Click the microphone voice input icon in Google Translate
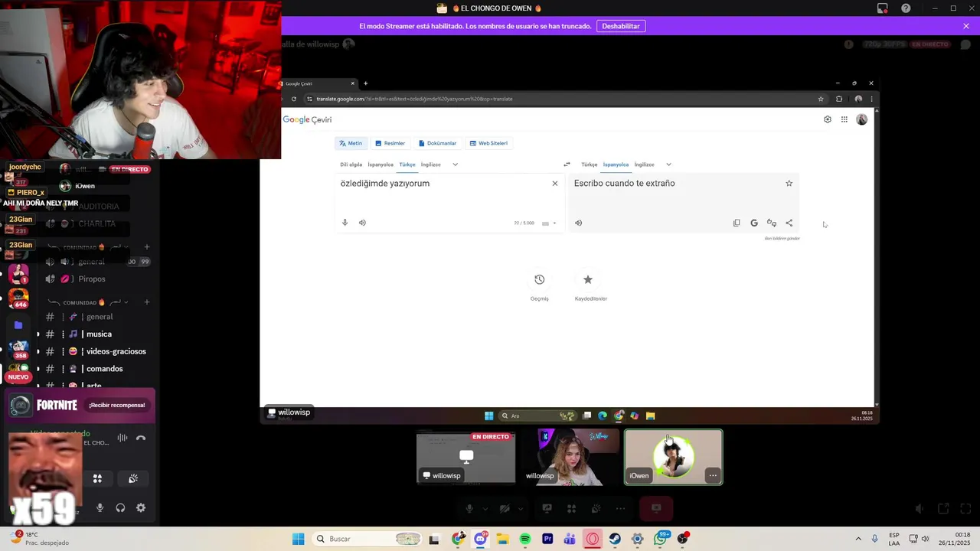This screenshot has height=551, width=980. tap(345, 223)
